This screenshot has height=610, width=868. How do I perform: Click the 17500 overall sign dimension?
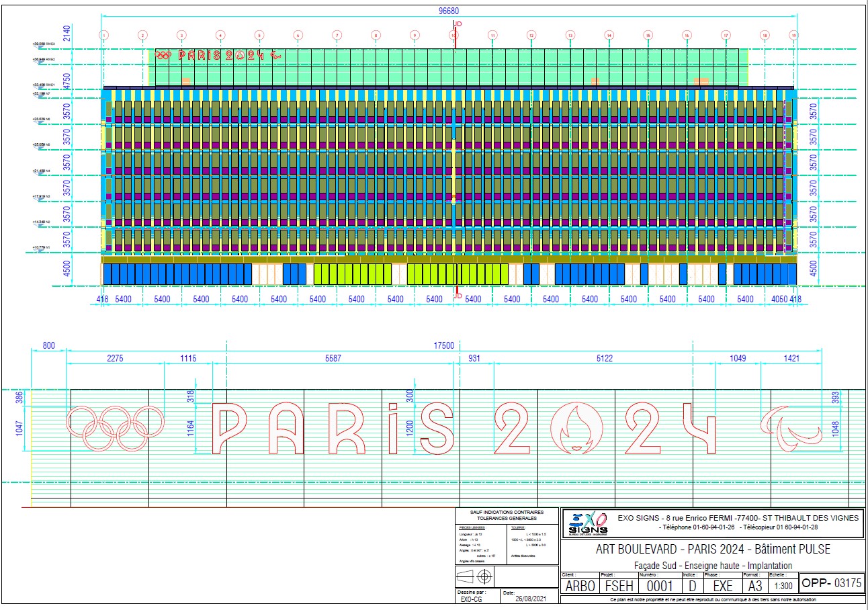pos(443,345)
